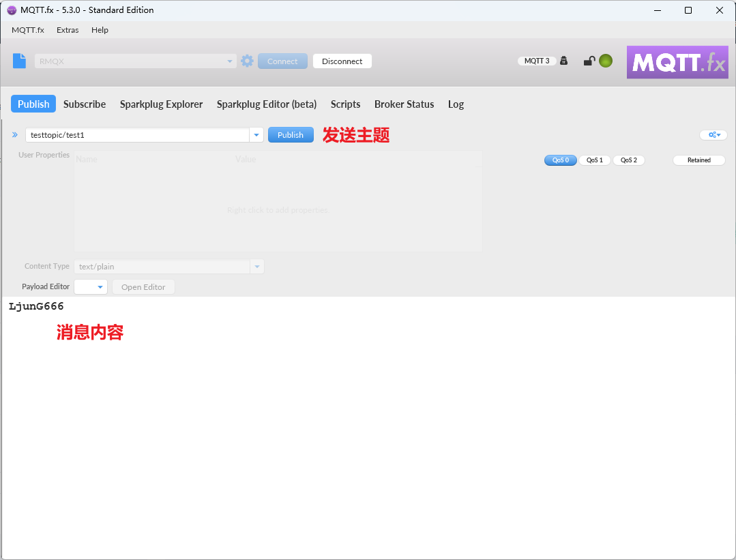Open publish options gears dropdown
This screenshot has width=736, height=560.
tap(714, 135)
